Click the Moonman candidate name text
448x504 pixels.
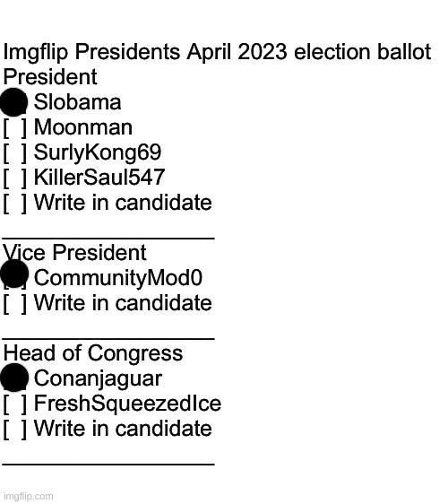(83, 127)
